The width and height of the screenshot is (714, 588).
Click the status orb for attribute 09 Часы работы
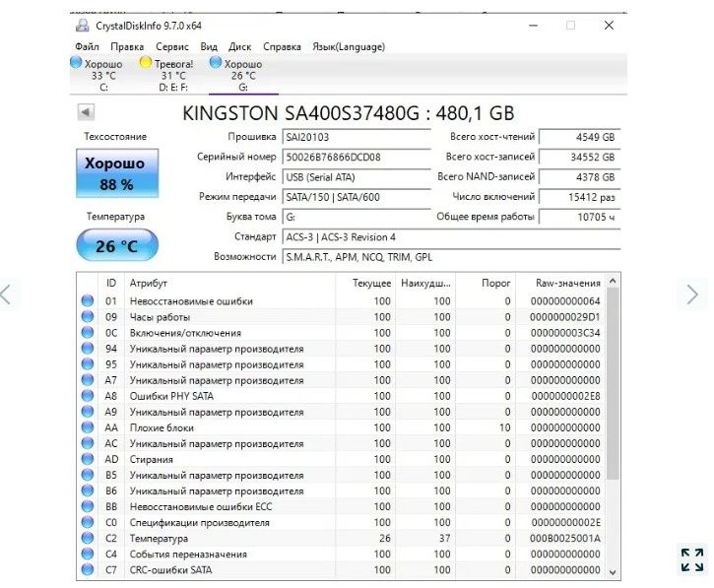tap(88, 317)
